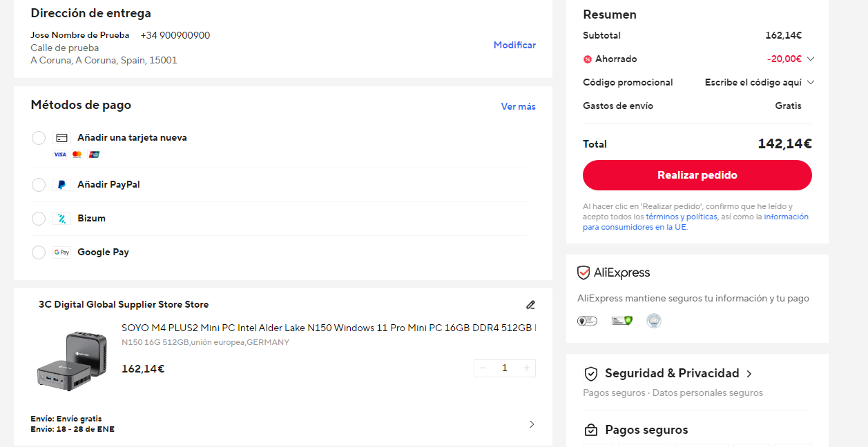Click the 3C Digital Global Supplier Store name

(x=124, y=305)
